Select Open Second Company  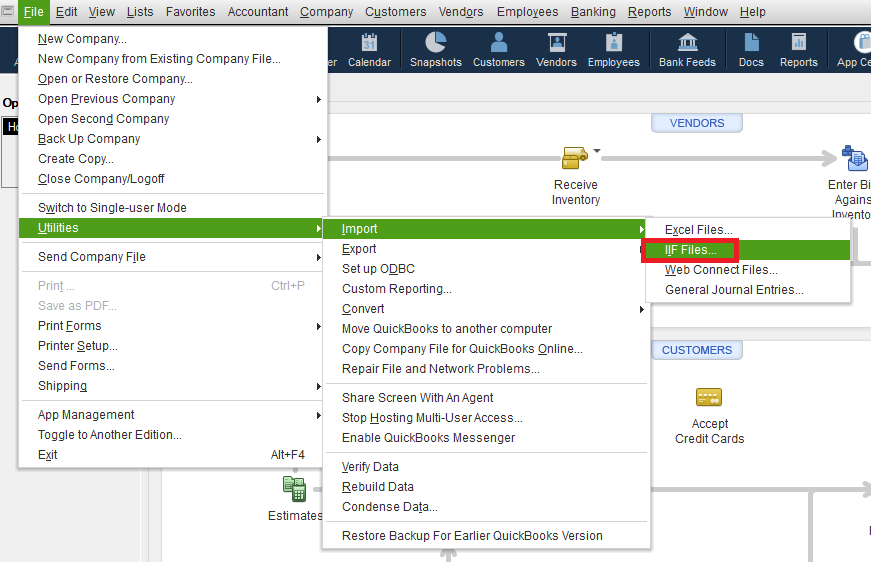[173, 119]
